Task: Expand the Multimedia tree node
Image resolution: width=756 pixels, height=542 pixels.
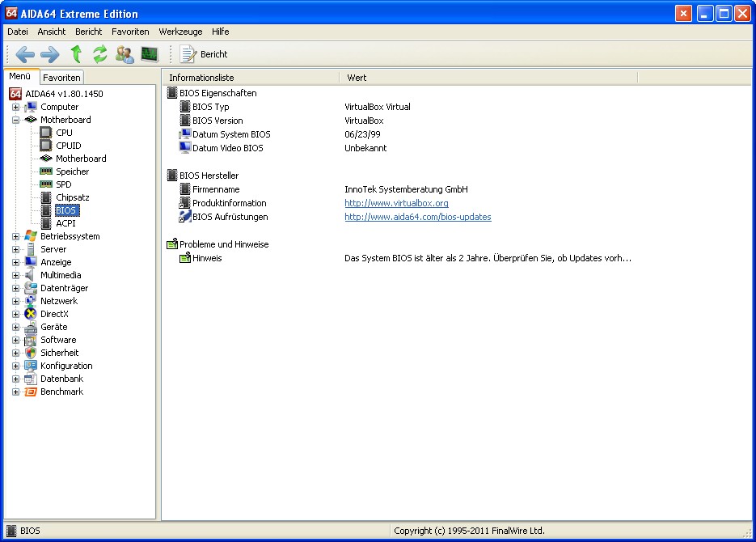Action: click(16, 275)
